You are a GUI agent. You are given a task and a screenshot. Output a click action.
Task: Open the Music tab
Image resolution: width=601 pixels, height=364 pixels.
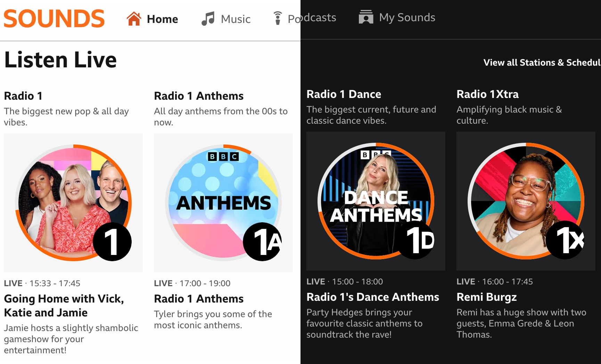click(236, 19)
